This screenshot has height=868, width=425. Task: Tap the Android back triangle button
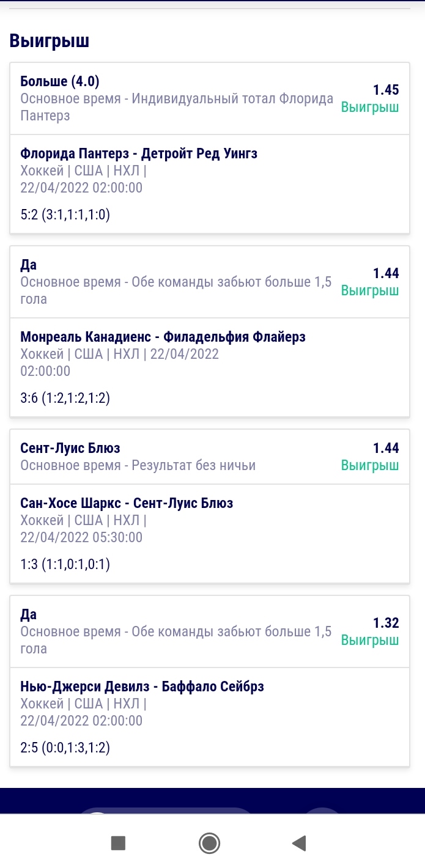(299, 844)
